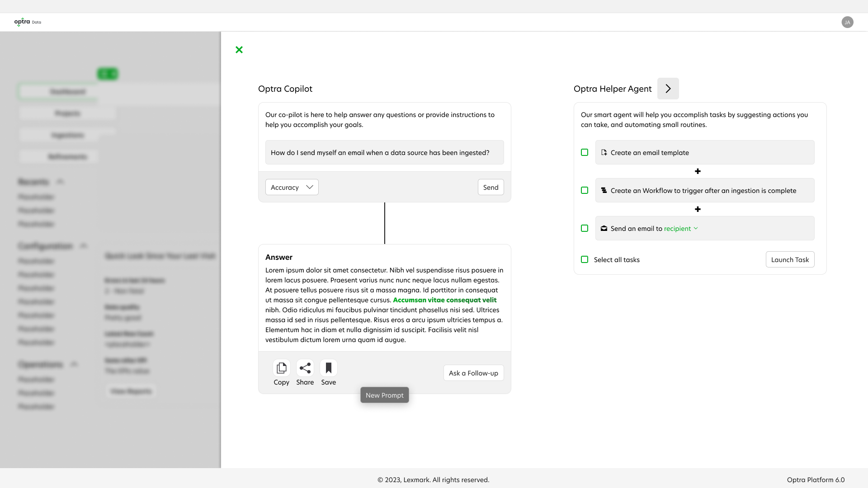Viewport: 868px width, 488px height.
Task: Tick the Create an Workflow task checkbox
Action: [x=585, y=191]
